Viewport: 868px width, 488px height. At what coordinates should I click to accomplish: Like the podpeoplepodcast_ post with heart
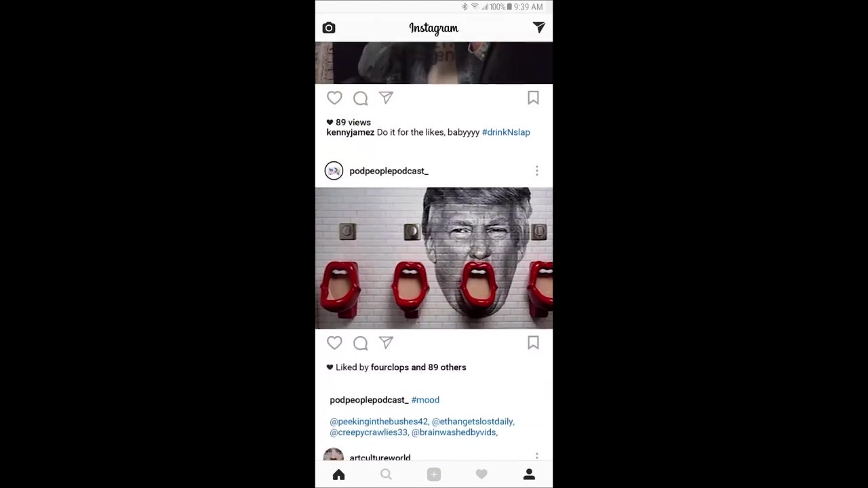(x=334, y=343)
